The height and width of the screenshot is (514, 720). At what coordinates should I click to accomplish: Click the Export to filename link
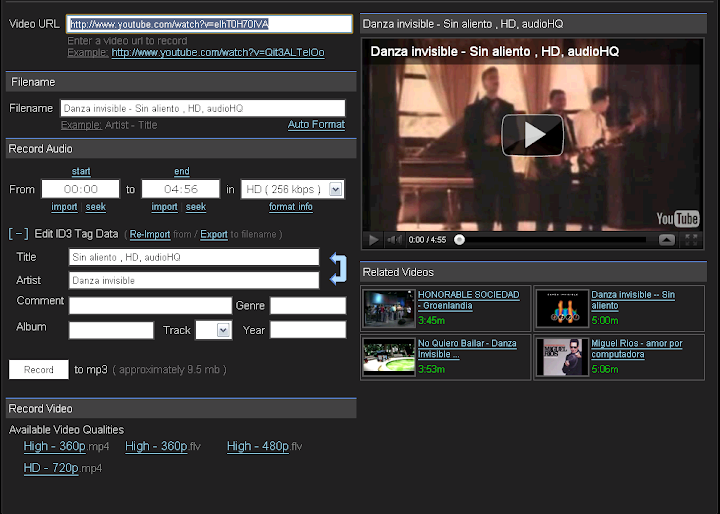point(214,235)
